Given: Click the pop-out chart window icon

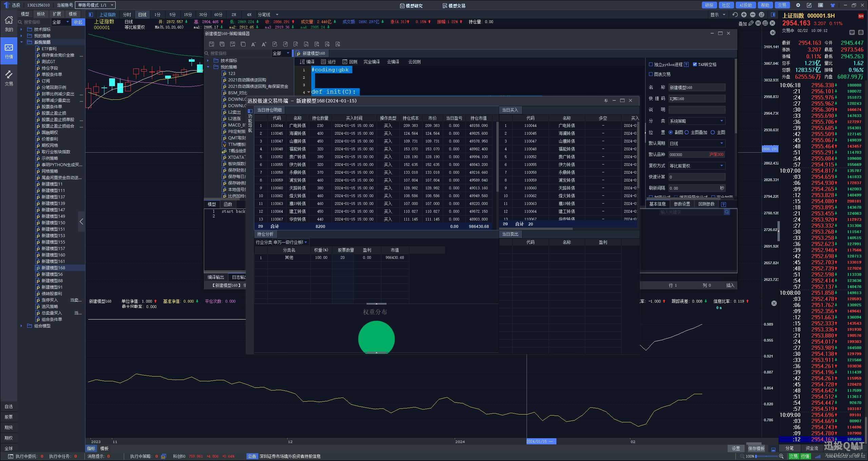Looking at the screenshot, I should 762,15.
